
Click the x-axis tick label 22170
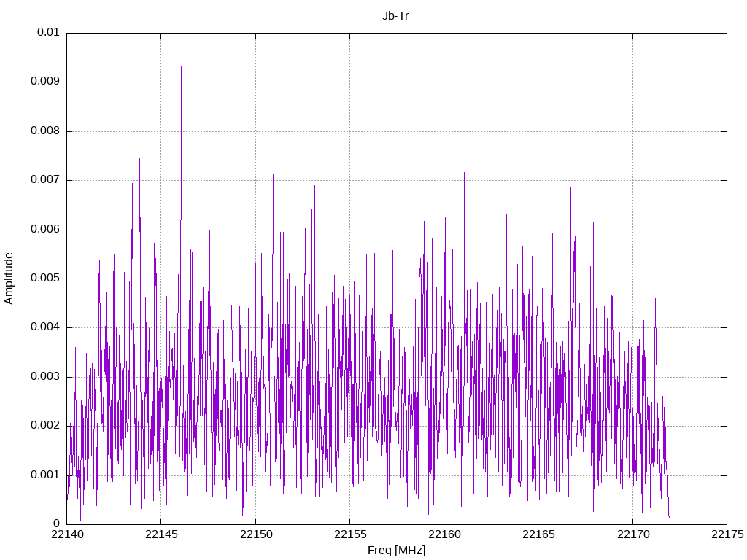click(x=633, y=534)
